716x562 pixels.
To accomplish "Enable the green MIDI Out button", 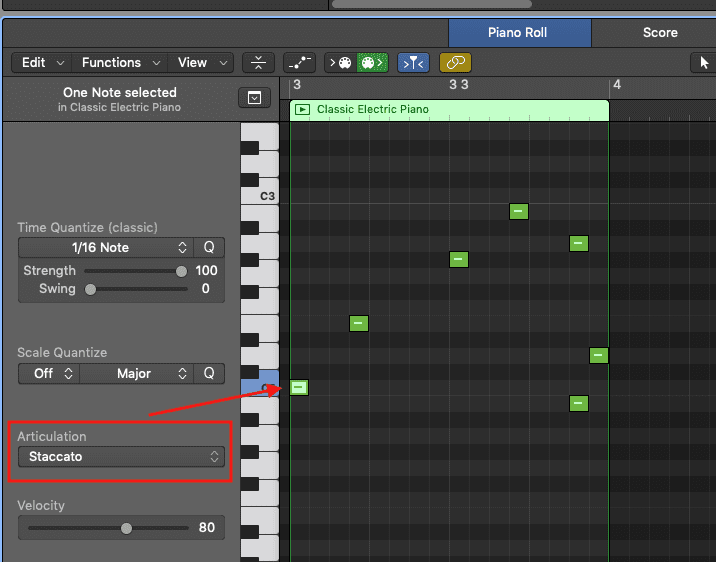I will 371,62.
